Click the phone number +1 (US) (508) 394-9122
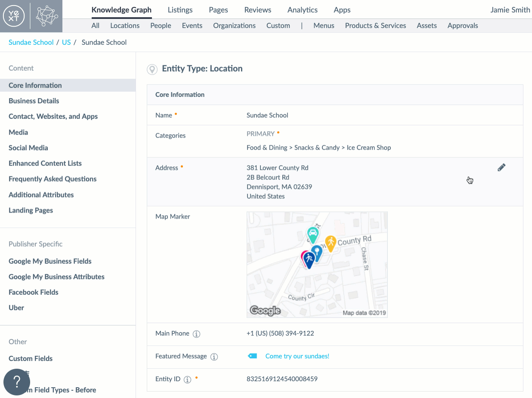 280,333
